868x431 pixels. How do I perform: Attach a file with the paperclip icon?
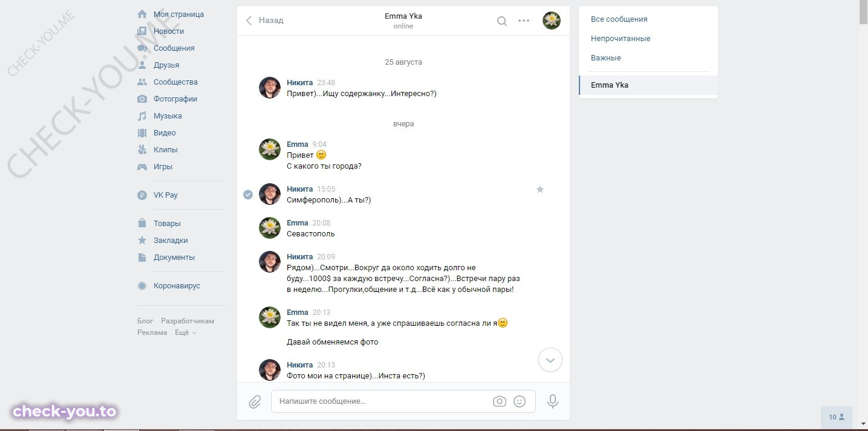click(255, 401)
